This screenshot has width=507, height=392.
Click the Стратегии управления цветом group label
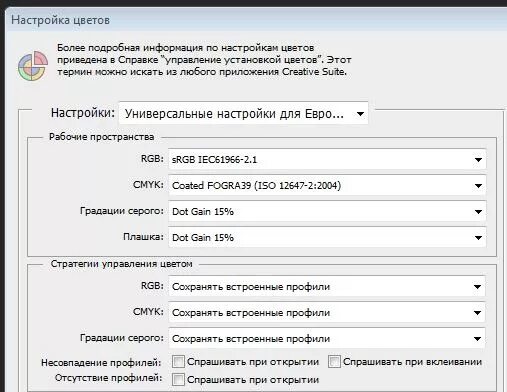(122, 264)
